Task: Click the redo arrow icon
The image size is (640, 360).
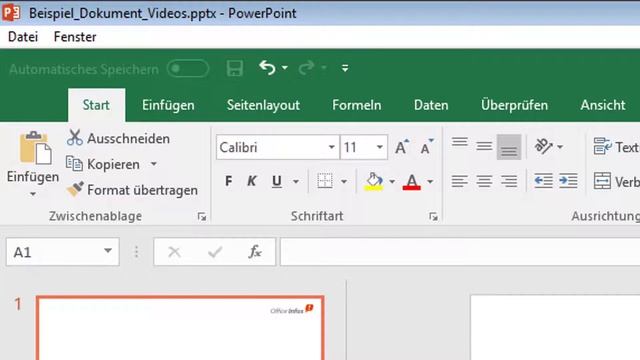Action: [x=306, y=67]
